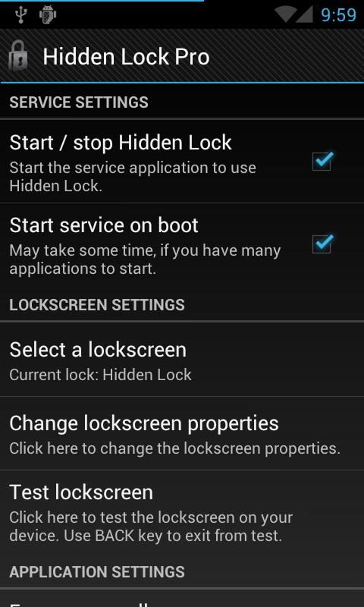Disable the Start service on boot checkbox
364x607 pixels.
322,244
